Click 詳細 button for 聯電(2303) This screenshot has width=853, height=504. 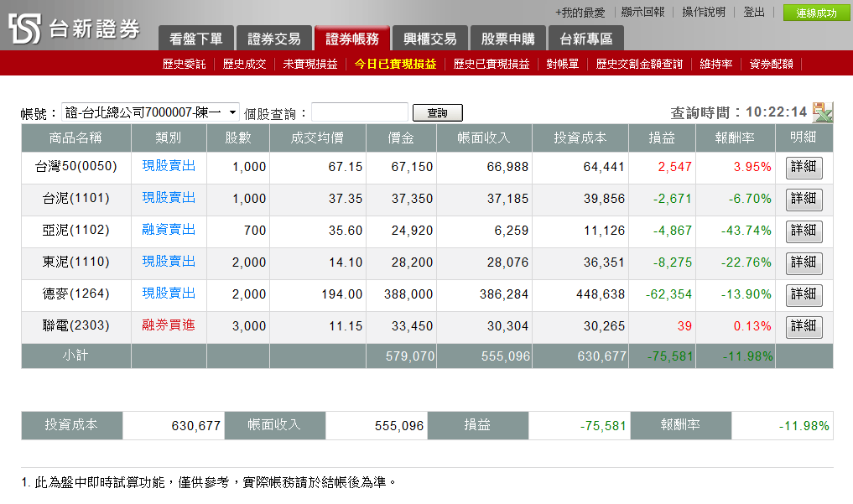[804, 327]
